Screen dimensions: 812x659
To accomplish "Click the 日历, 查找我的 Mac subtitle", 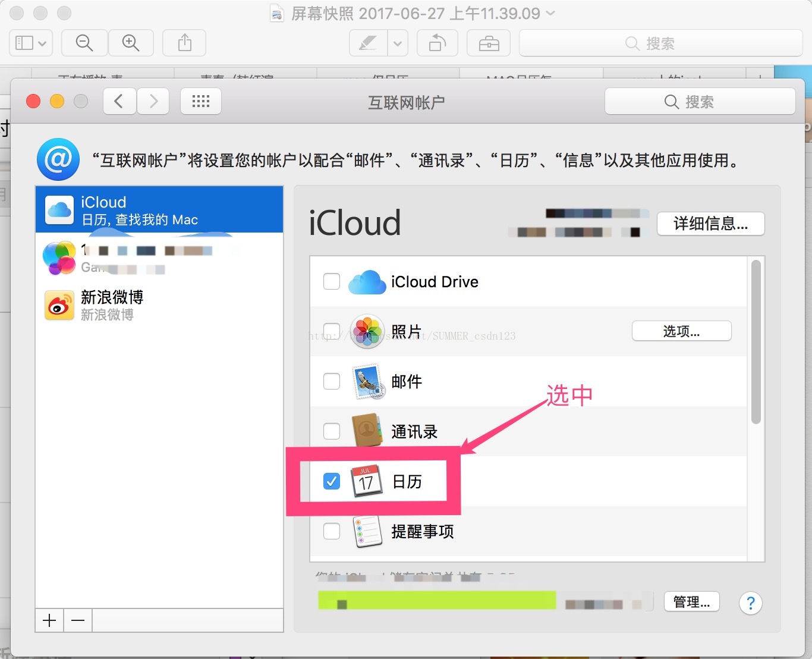I will pyautogui.click(x=140, y=220).
